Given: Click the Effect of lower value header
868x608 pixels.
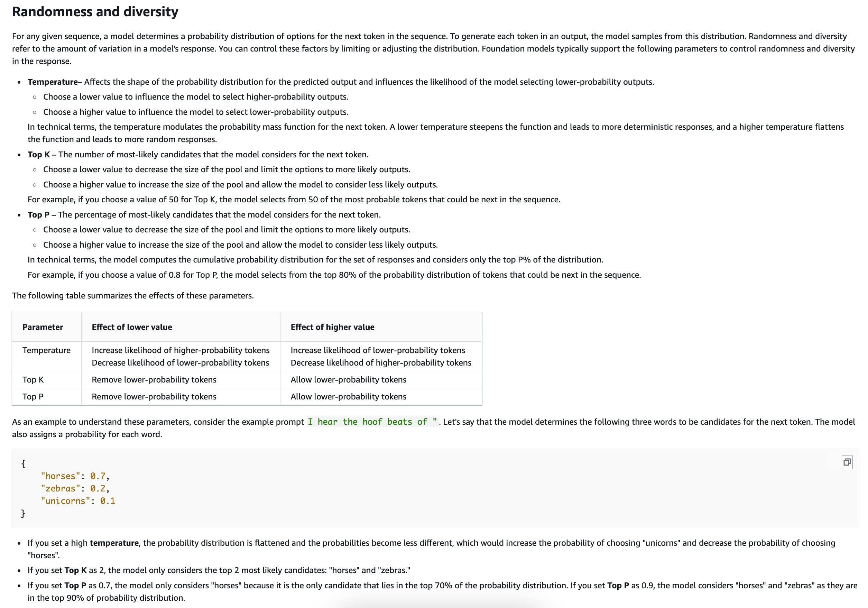Looking at the screenshot, I should coord(131,327).
